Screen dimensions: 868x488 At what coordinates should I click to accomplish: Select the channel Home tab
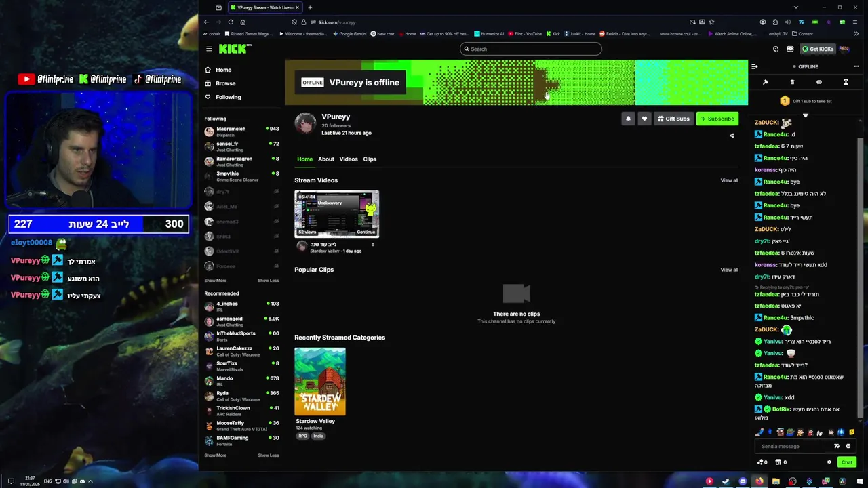304,159
